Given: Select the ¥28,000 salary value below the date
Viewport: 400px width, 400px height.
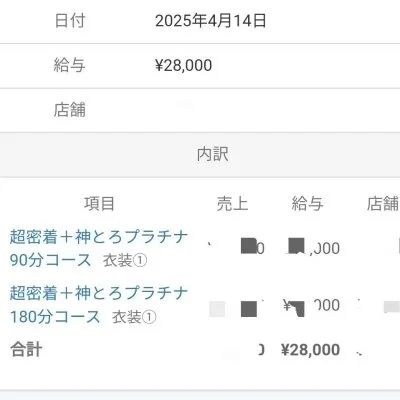Looking at the screenshot, I should tap(183, 65).
